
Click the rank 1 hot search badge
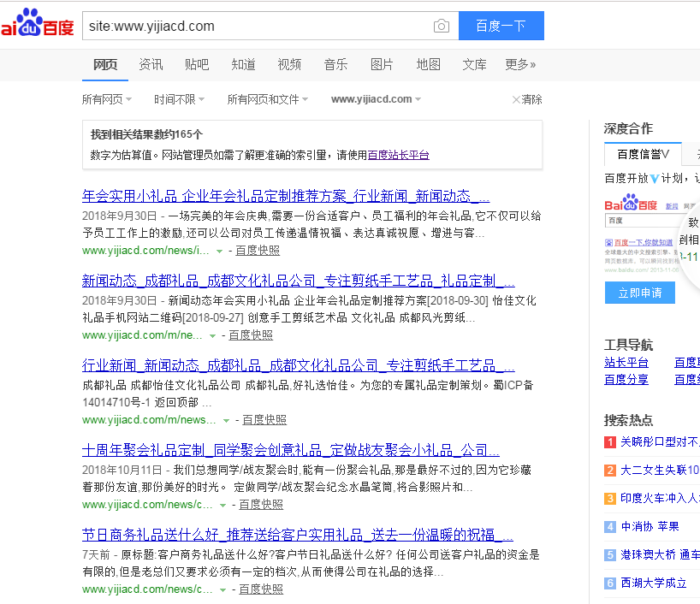[610, 442]
